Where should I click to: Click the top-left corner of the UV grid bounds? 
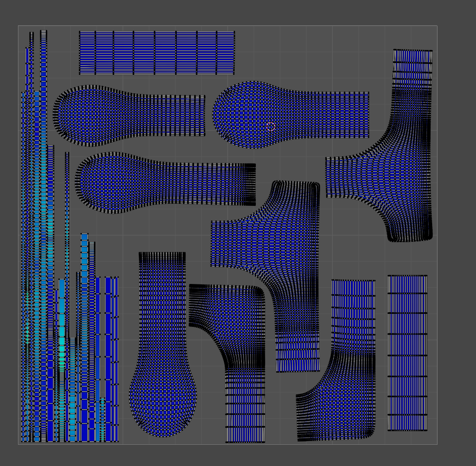pyautogui.click(x=19, y=25)
